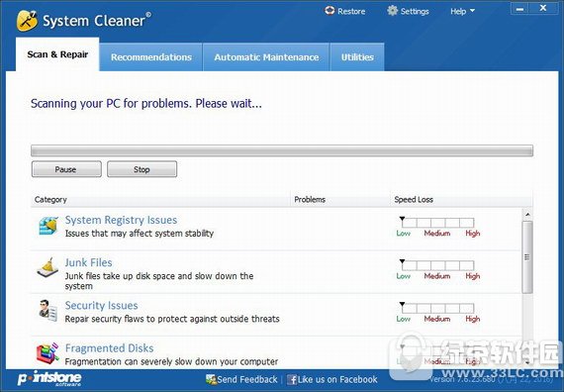
Task: Click the Restore lifebuoy icon
Action: (x=329, y=11)
